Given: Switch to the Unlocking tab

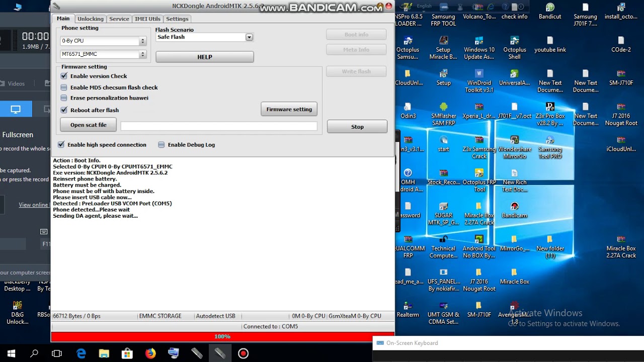Looking at the screenshot, I should tap(91, 19).
